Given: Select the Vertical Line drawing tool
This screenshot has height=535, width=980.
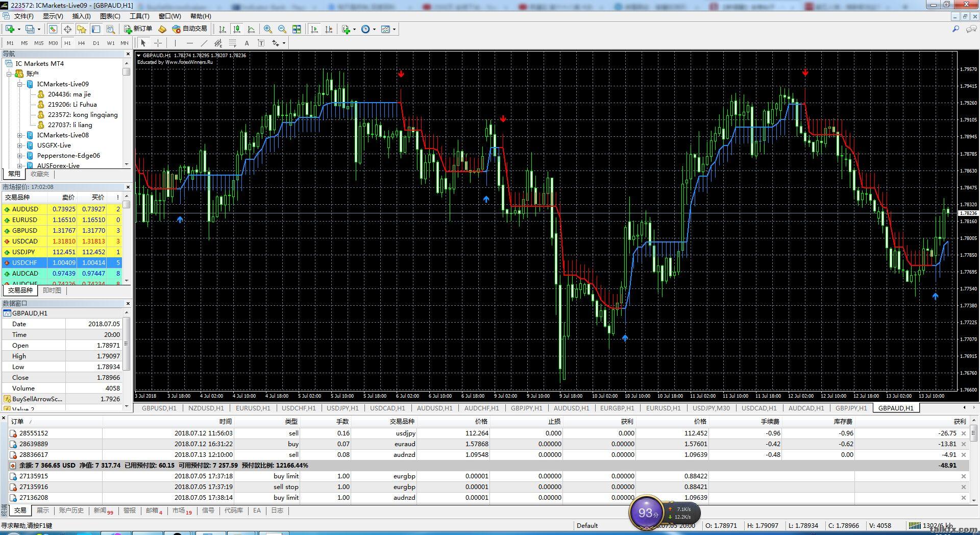Looking at the screenshot, I should pyautogui.click(x=175, y=43).
